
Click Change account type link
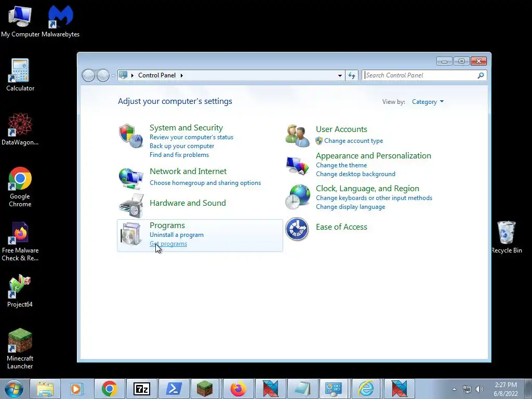tap(353, 141)
